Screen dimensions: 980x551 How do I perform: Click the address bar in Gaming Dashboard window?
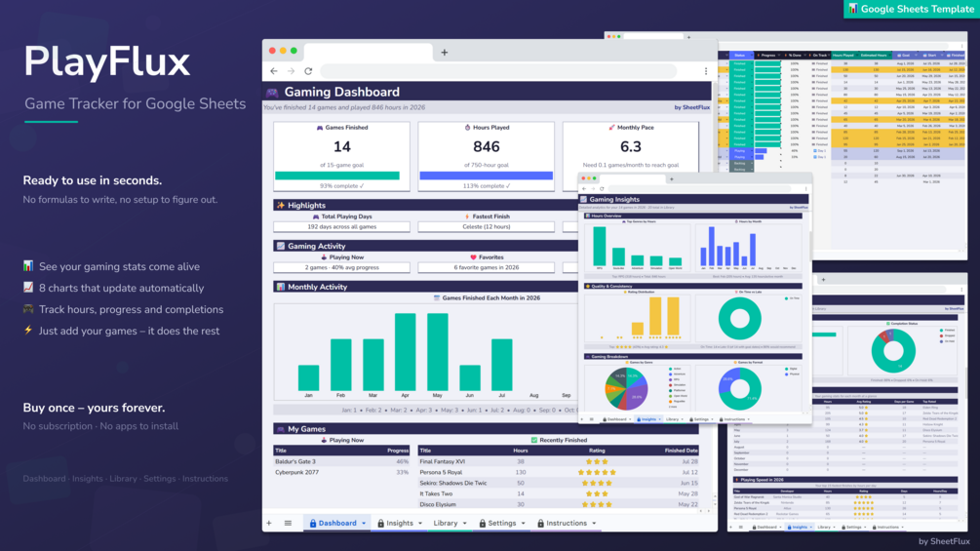coord(498,71)
